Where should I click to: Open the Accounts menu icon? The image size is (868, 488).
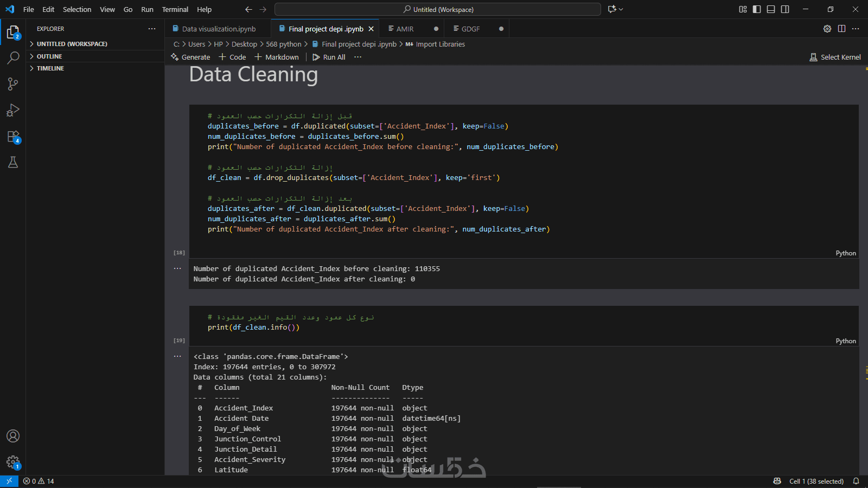[13, 436]
